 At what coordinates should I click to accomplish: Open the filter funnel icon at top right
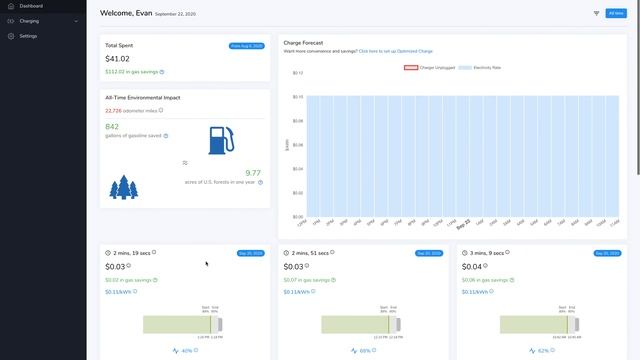coord(596,13)
